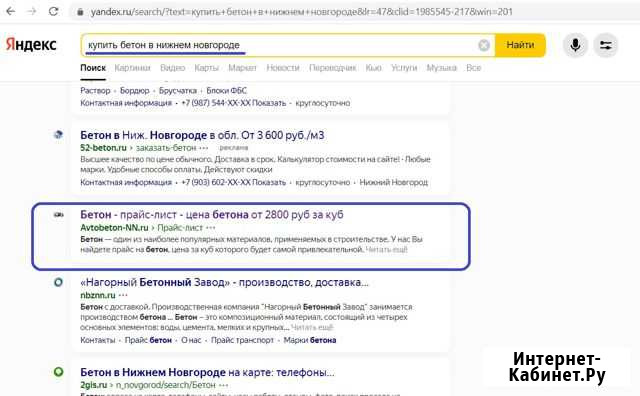Image resolution: width=640 pixels, height=396 pixels.
Task: Click favicon of 52-beton.ru result
Action: tap(58, 134)
